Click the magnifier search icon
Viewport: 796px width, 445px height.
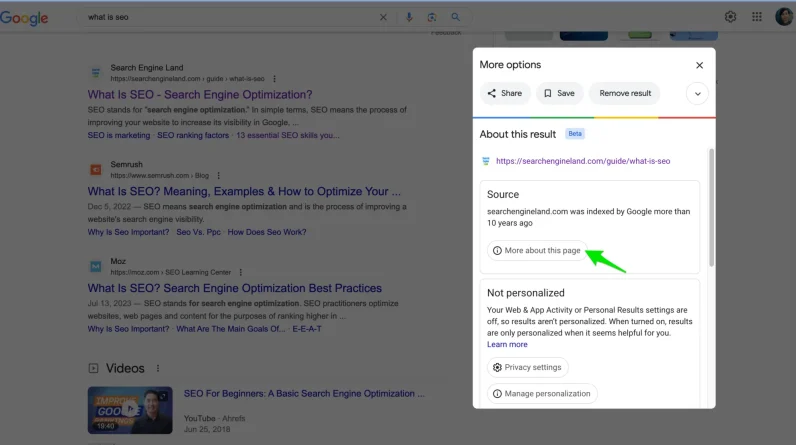coord(455,17)
